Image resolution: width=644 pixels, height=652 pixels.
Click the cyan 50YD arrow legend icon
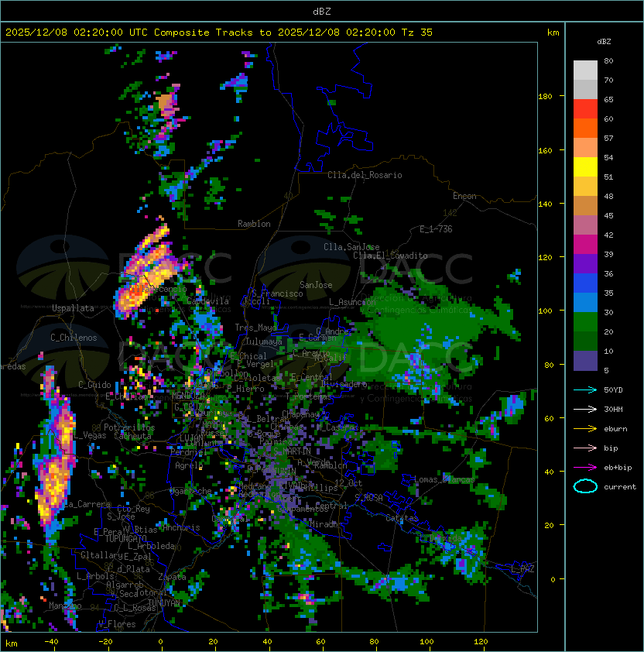click(585, 389)
